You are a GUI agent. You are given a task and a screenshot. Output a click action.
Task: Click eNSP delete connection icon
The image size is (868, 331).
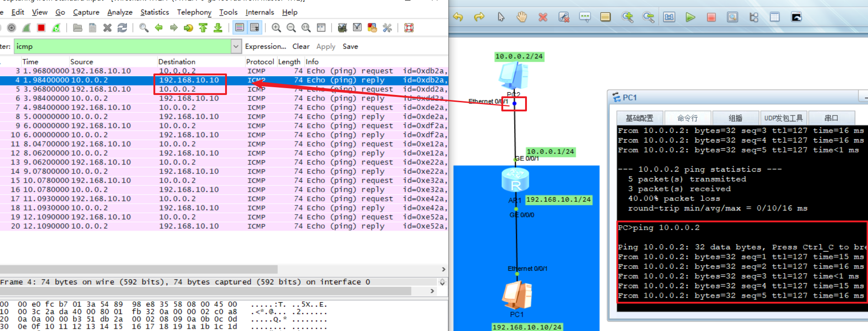click(x=564, y=17)
